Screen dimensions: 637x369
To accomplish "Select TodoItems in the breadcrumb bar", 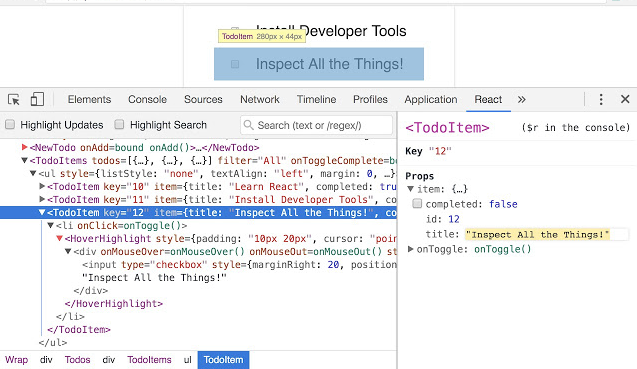I will (x=149, y=360).
